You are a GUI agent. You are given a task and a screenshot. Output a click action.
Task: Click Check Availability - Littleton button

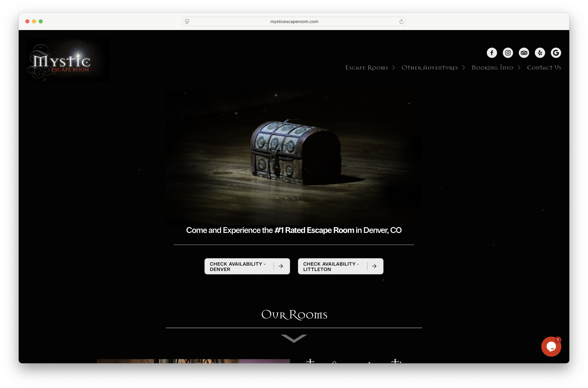tap(340, 266)
